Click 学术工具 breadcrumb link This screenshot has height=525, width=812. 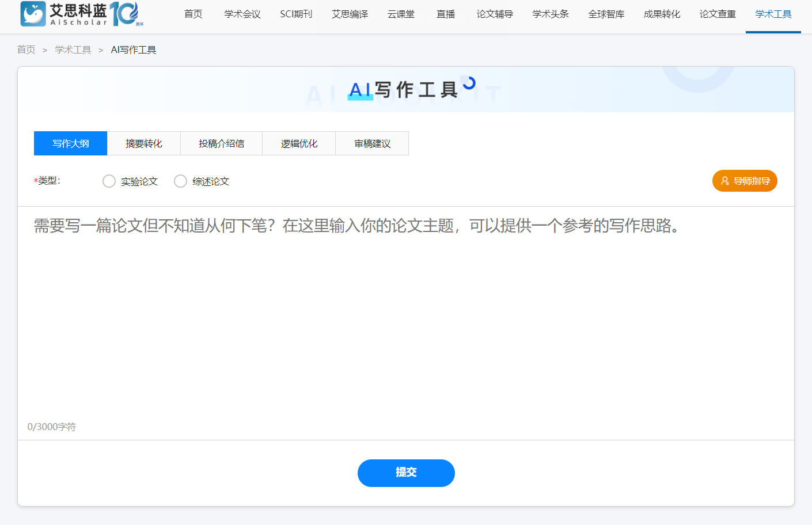coord(73,50)
